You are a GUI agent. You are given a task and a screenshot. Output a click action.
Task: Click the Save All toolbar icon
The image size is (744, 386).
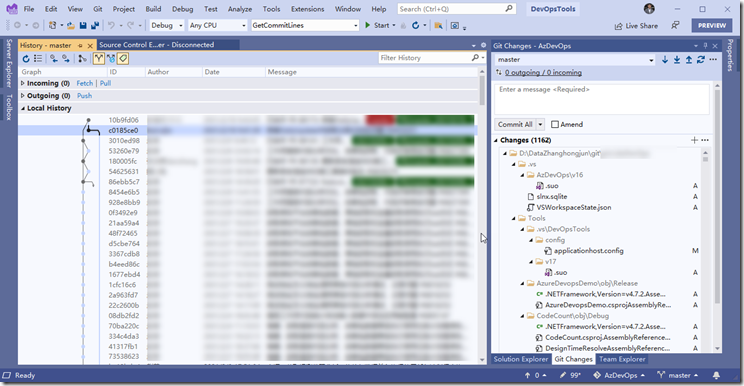pos(95,25)
